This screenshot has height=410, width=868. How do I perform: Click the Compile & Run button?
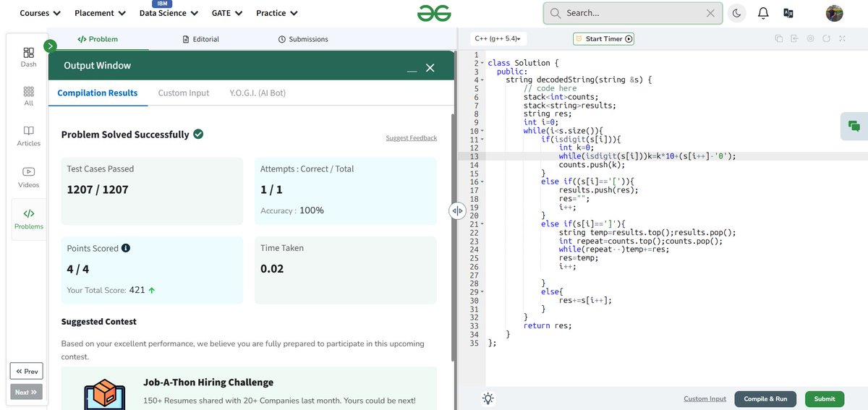pyautogui.click(x=765, y=398)
